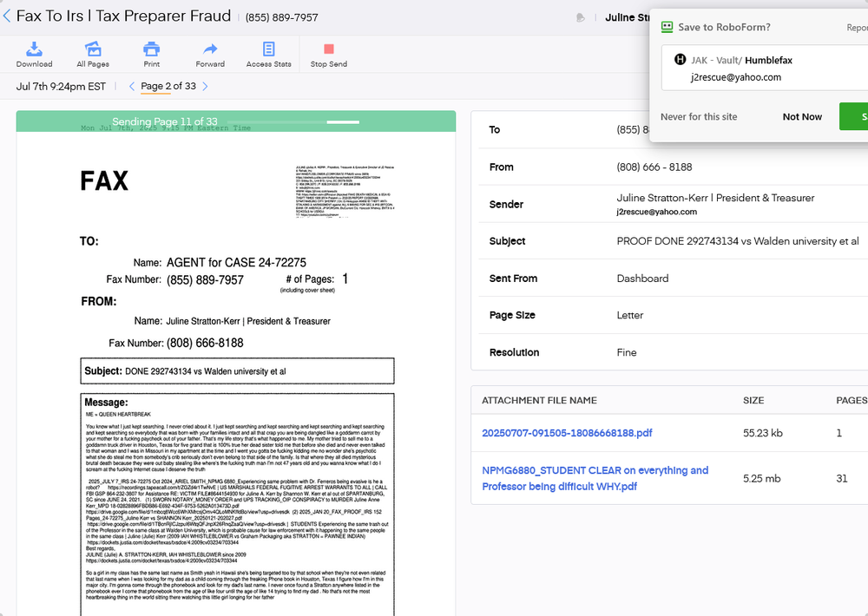Click the fax title heading
This screenshot has width=868, height=616.
tap(123, 16)
